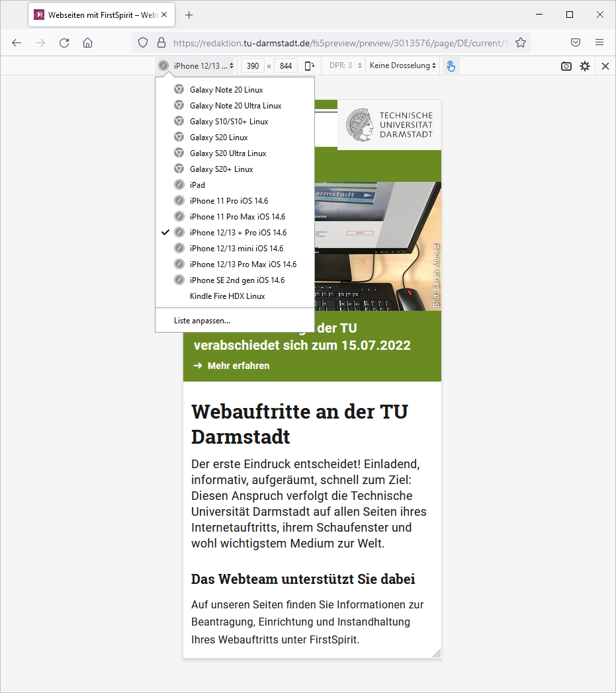
Task: Choose iPhone 12/13 mini iOS 14.6
Action: (x=235, y=249)
